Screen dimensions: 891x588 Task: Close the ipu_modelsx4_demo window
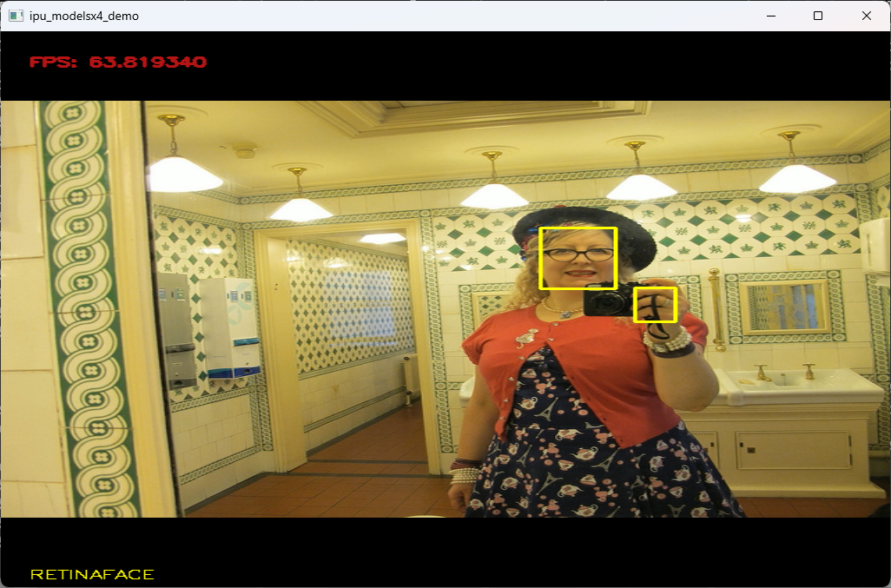866,16
